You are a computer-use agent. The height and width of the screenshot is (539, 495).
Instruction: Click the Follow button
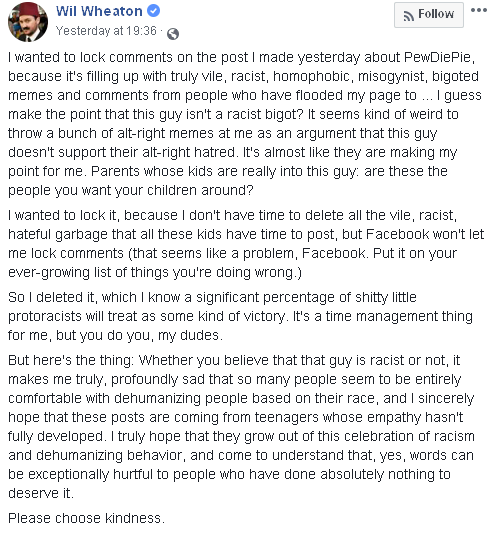429,14
